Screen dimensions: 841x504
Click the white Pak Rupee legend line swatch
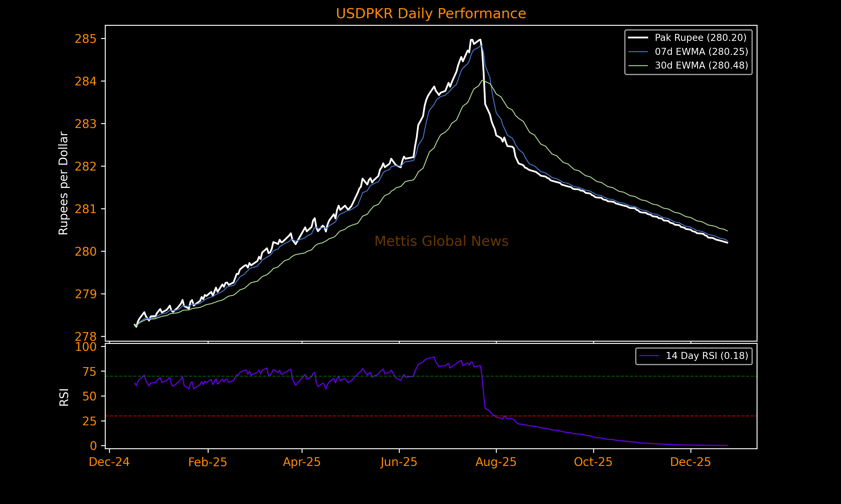click(x=638, y=38)
